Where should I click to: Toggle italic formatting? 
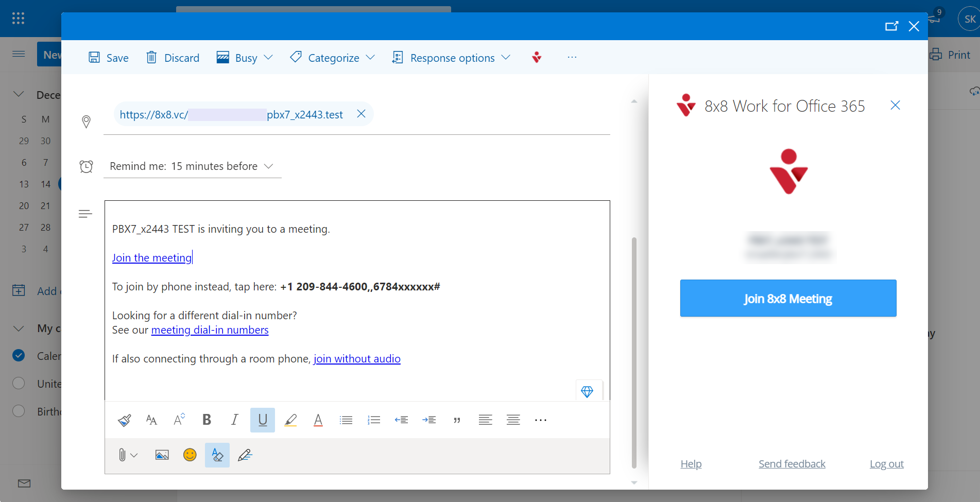pyautogui.click(x=235, y=420)
